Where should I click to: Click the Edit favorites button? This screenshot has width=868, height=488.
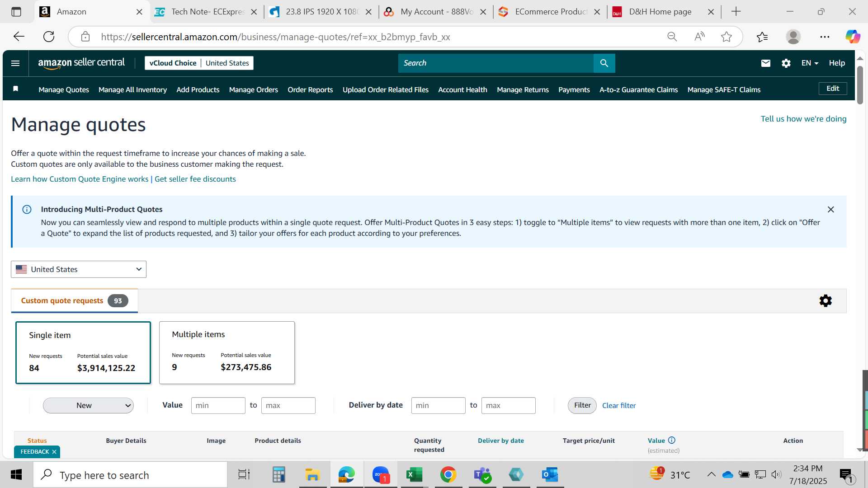point(833,89)
